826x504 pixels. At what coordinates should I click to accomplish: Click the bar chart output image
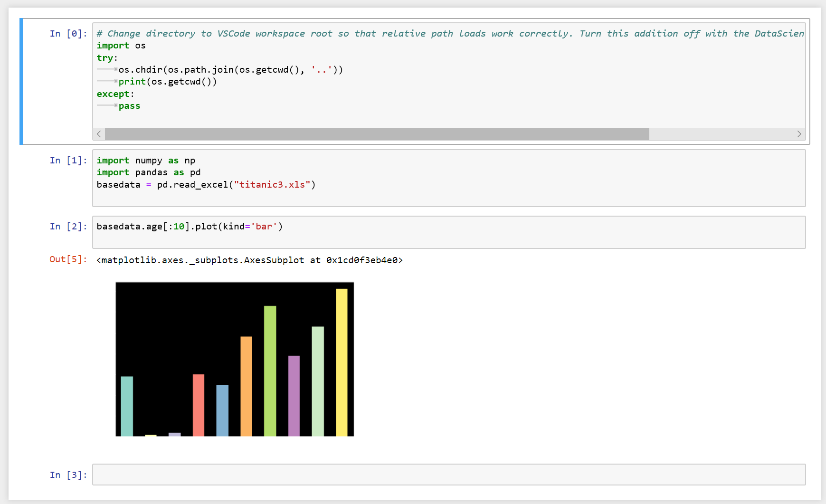pyautogui.click(x=235, y=359)
